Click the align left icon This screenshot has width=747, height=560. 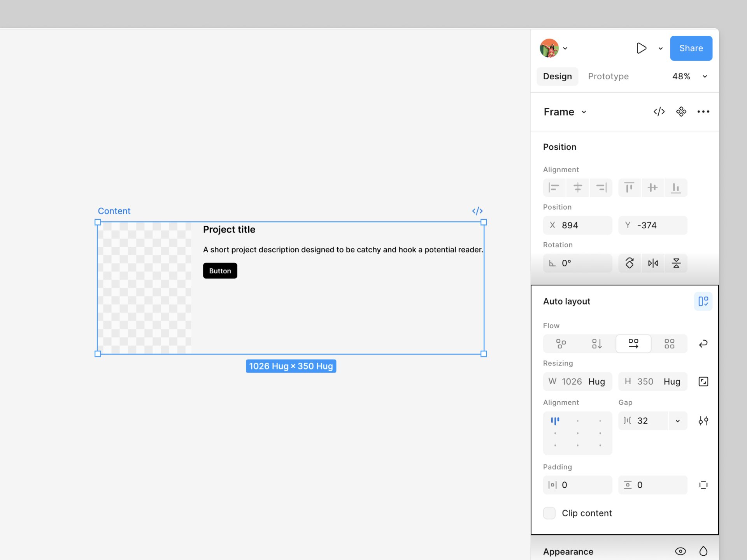554,188
